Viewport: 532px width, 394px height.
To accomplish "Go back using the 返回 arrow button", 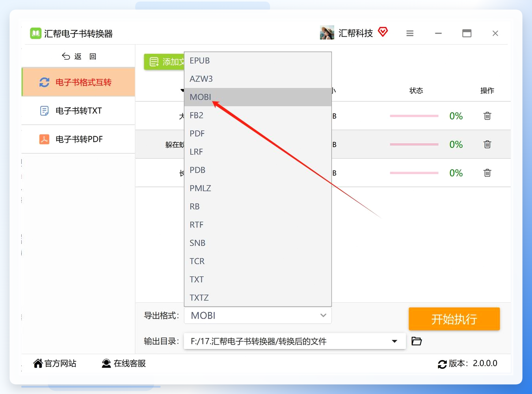I will [79, 56].
